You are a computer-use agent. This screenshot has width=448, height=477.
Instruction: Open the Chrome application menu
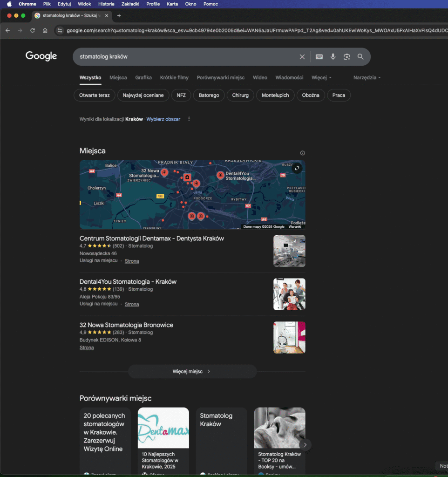click(x=27, y=4)
